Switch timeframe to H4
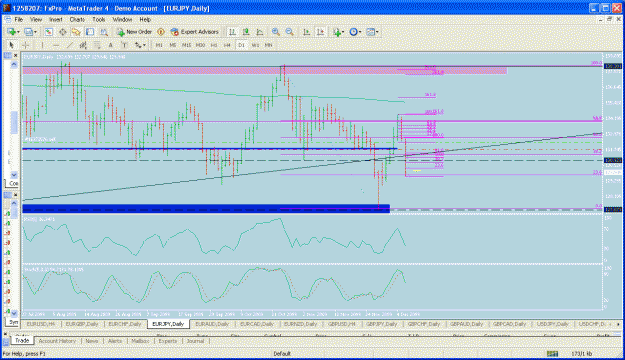Screen dimensions: 625x360 227,45
